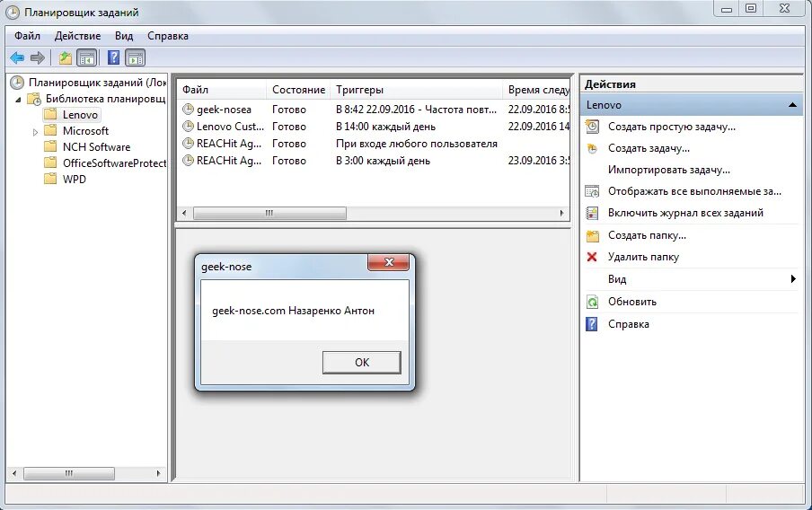Open help via the blue question-mark toolbar icon
Screen dimensions: 812x510
coord(113,57)
